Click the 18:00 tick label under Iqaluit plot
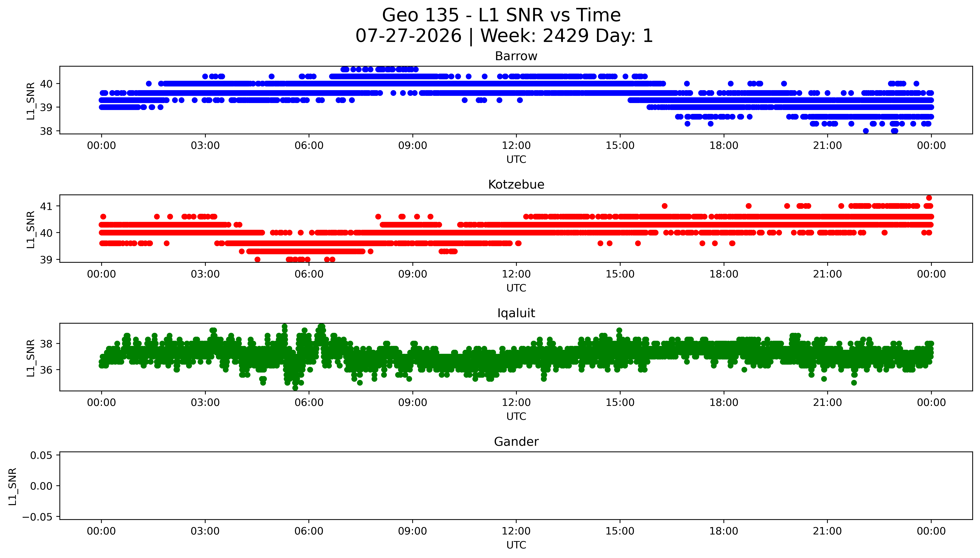 tap(724, 402)
